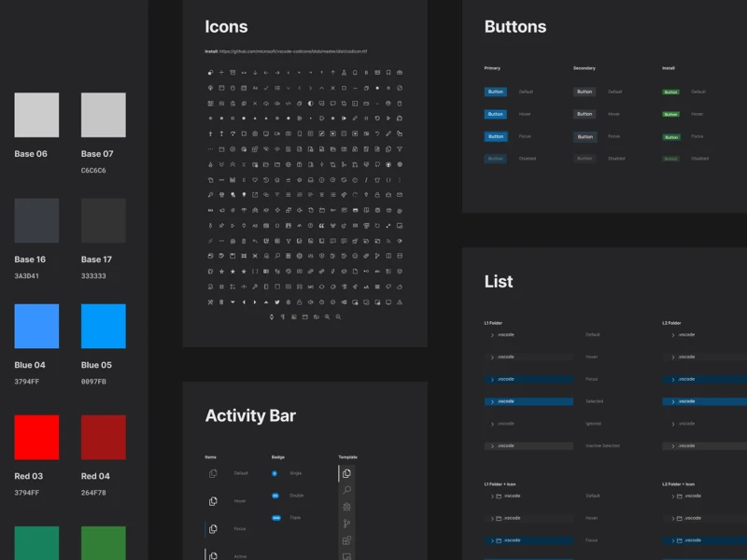Click the Triple badge pill

(x=276, y=518)
